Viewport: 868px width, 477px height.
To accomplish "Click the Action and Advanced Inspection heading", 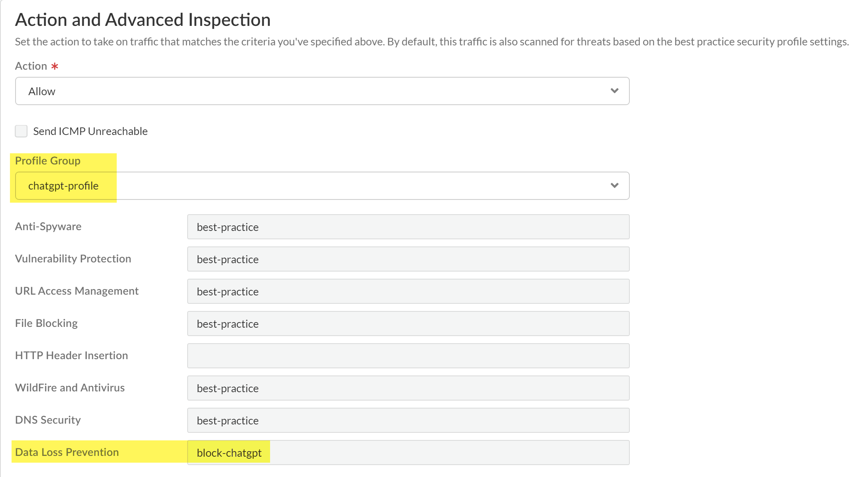I will click(x=143, y=20).
